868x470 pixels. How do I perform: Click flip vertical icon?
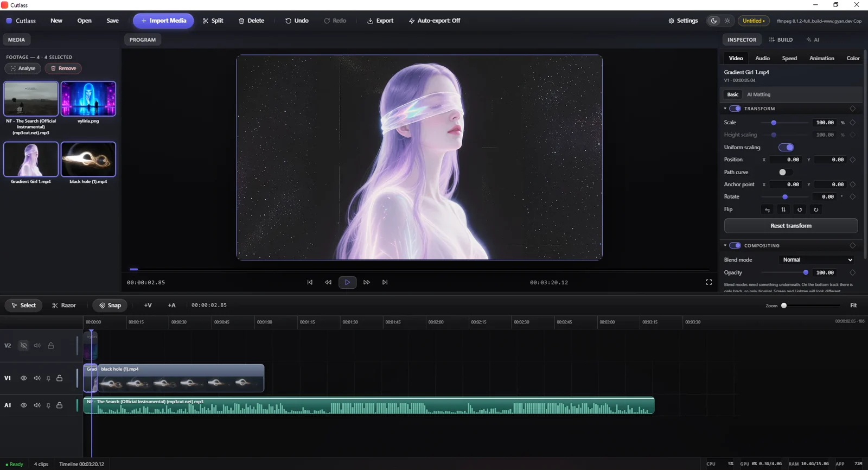[x=783, y=209]
